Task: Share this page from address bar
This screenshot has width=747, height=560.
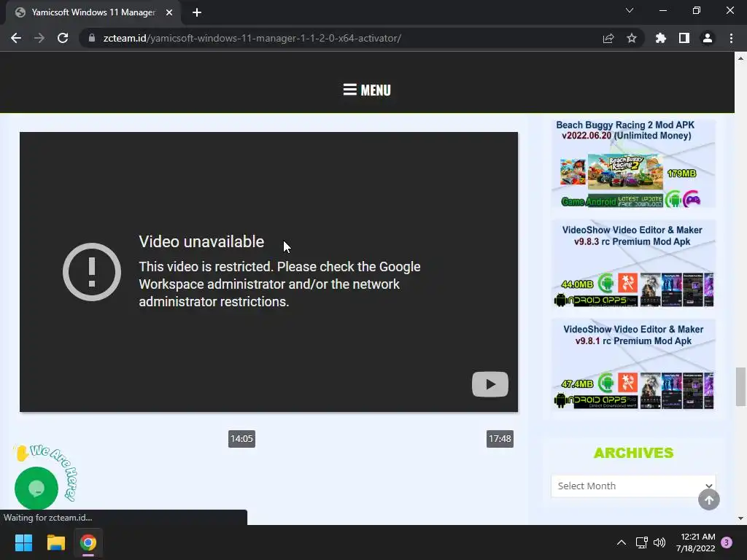Action: click(608, 38)
